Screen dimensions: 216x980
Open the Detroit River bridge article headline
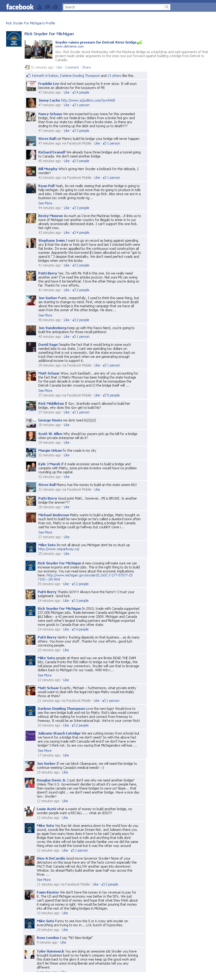point(96,42)
